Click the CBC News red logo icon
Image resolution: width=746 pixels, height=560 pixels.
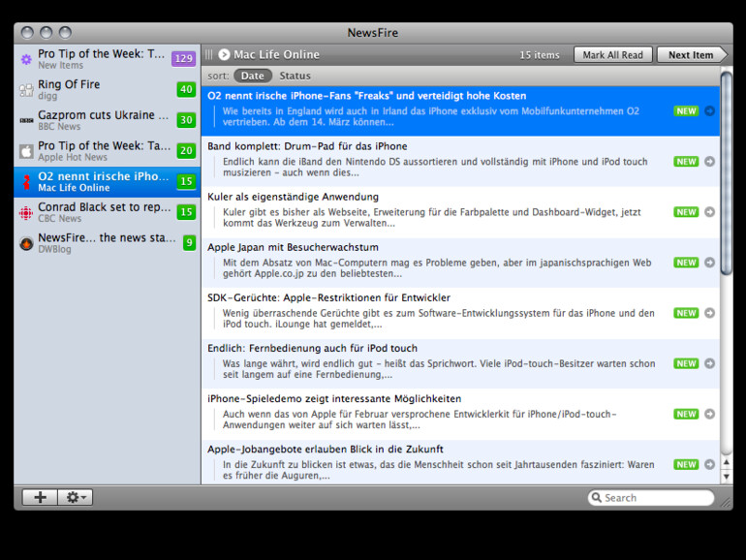coord(26,213)
